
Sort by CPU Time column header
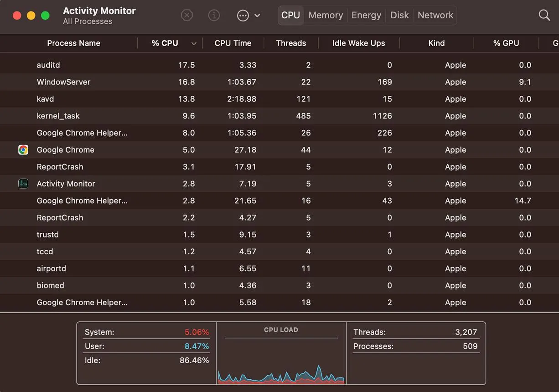click(233, 43)
